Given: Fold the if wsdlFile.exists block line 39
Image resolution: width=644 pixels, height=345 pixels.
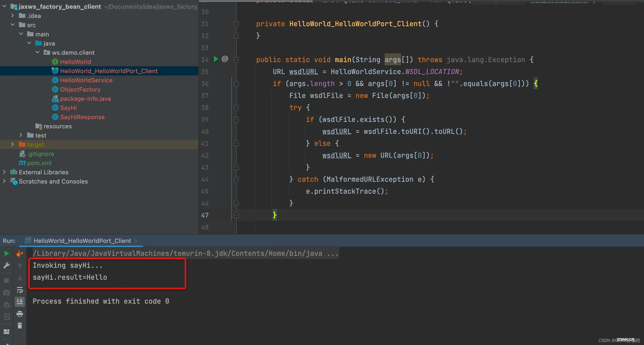Looking at the screenshot, I should [x=236, y=120].
